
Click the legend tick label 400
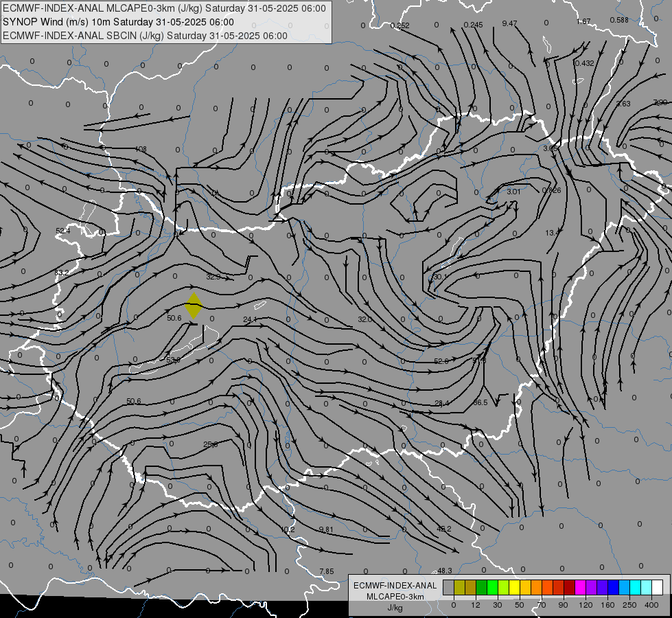coord(651,605)
